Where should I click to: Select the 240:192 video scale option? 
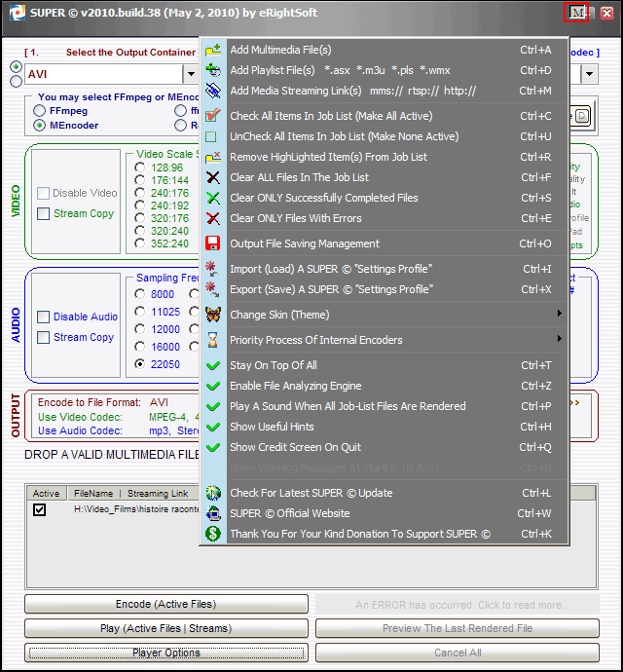139,205
